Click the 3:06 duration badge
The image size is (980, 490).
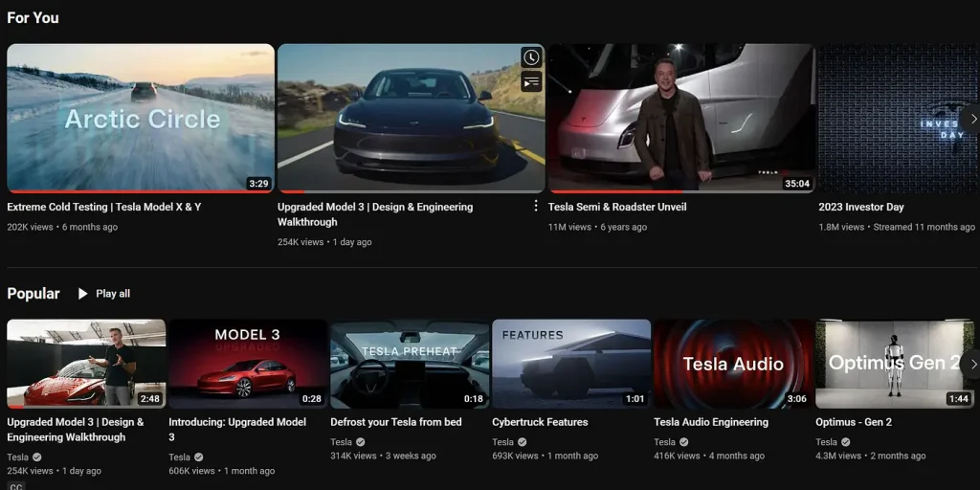pos(797,399)
